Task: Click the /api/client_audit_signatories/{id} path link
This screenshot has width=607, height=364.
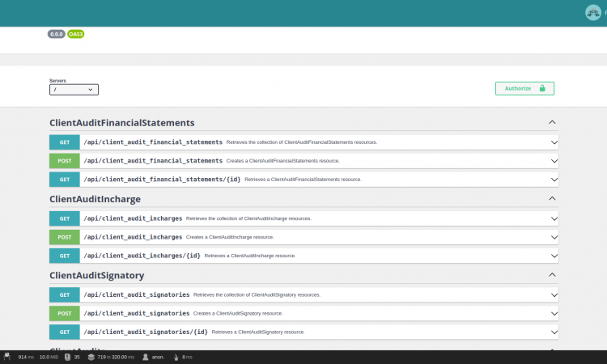Action: (x=145, y=332)
